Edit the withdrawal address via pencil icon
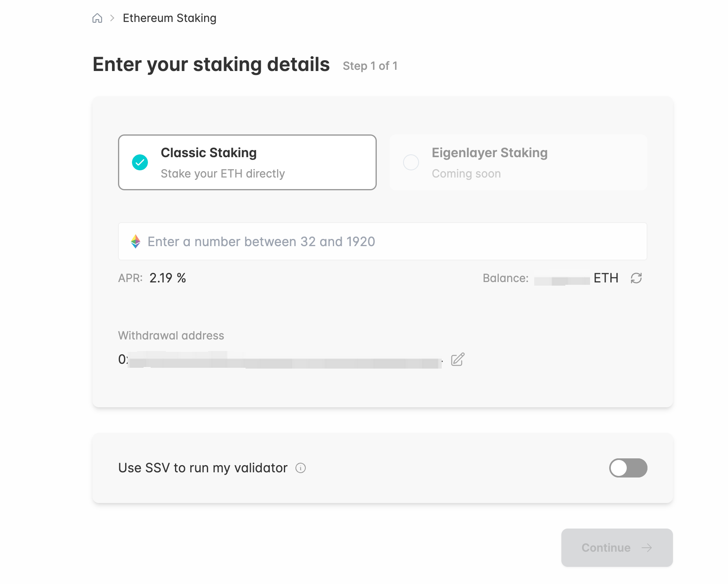This screenshot has width=728, height=584. pyautogui.click(x=457, y=359)
